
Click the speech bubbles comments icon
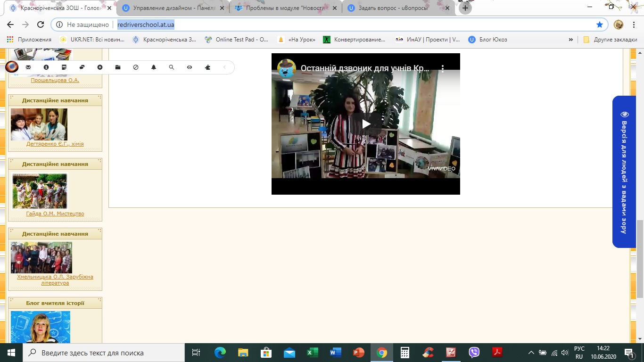tap(82, 67)
